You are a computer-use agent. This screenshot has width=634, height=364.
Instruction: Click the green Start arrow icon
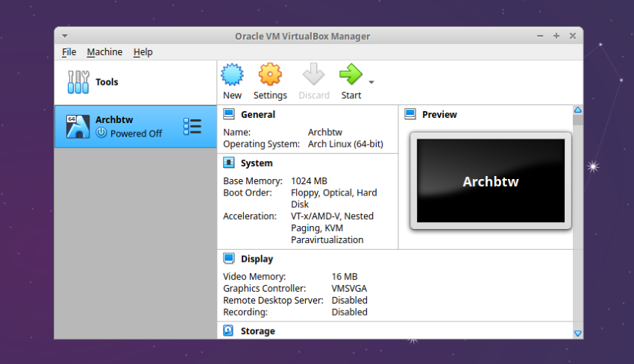(350, 75)
